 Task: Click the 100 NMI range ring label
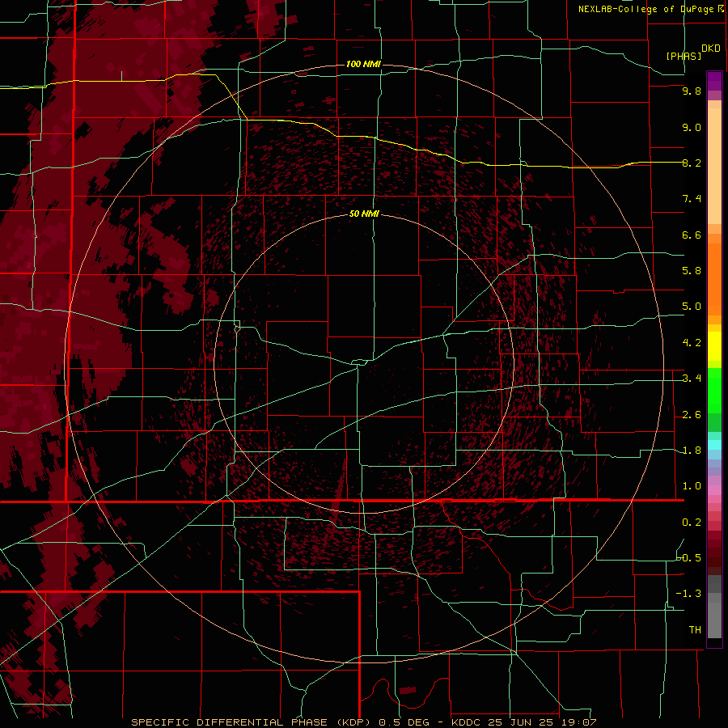click(x=363, y=64)
